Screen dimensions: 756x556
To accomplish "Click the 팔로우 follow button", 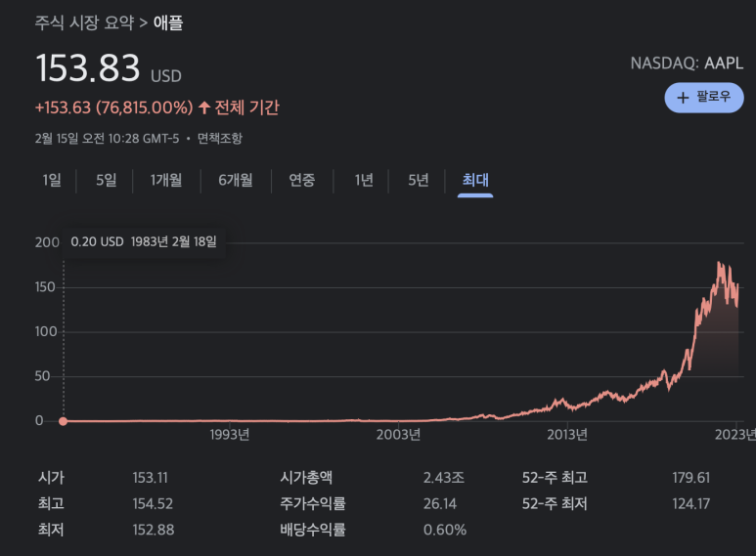I will (x=704, y=98).
